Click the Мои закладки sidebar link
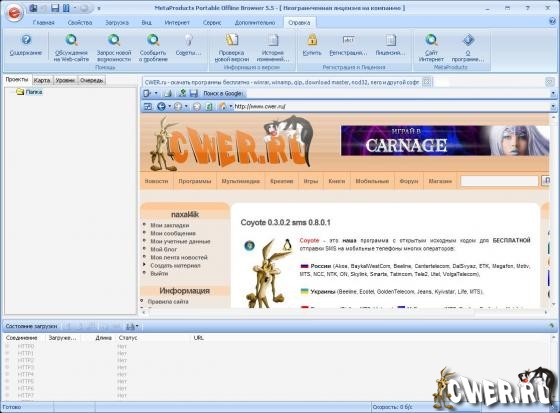 (x=170, y=225)
